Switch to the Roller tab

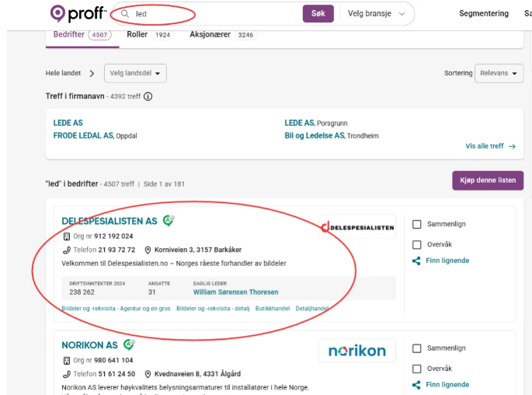pos(148,35)
